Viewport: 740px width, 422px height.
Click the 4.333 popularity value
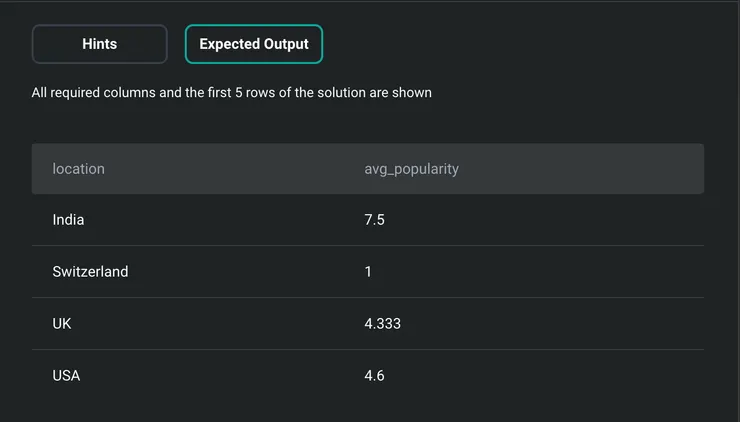tap(382, 324)
